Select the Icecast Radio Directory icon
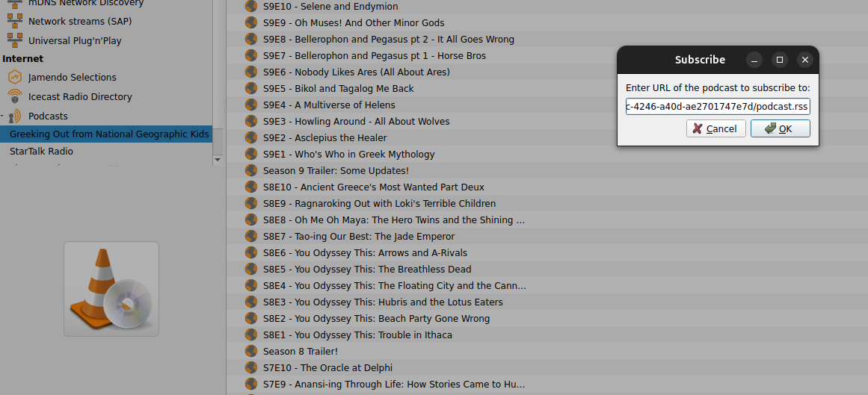Image resolution: width=868 pixels, height=395 pixels. tap(14, 96)
